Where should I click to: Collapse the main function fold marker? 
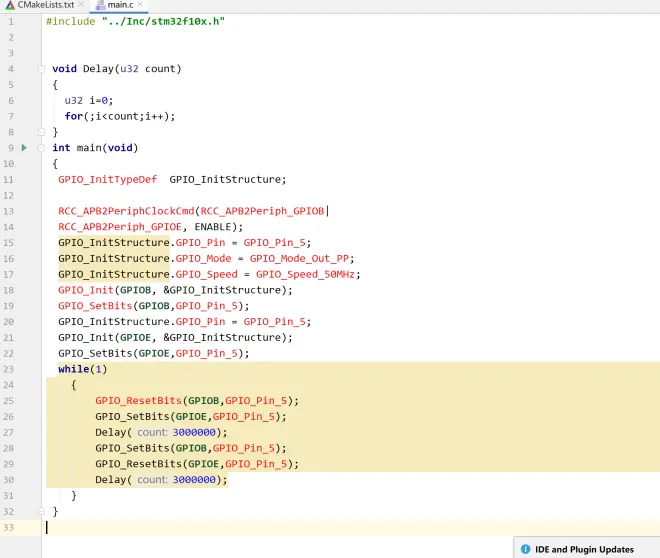41,148
